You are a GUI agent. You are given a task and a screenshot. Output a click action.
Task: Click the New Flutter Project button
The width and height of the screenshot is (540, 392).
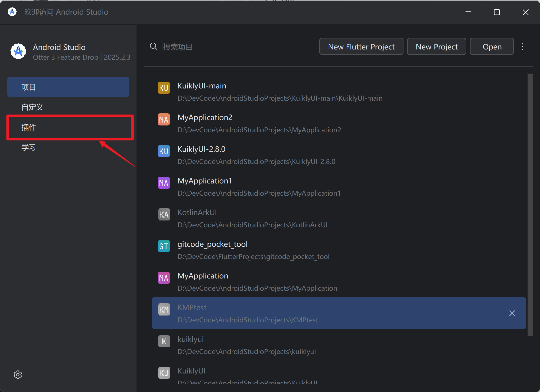coord(361,47)
